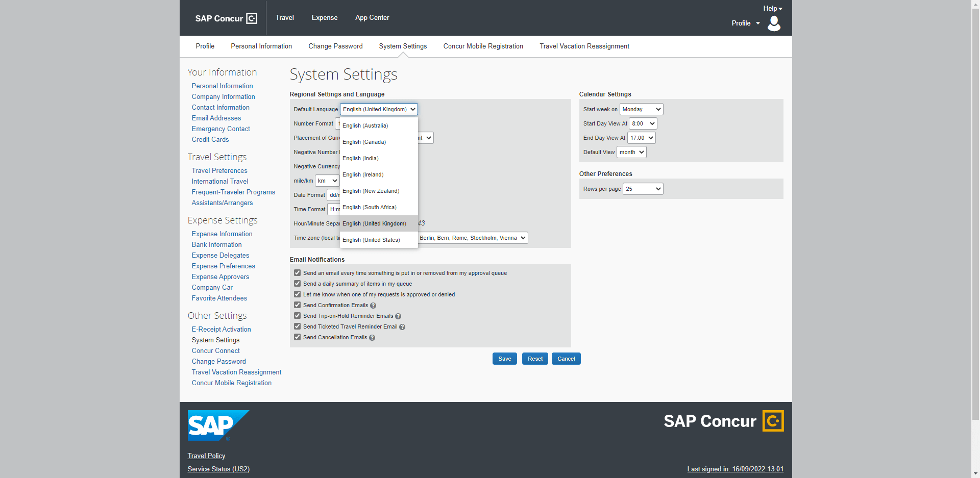
Task: Click help icon beside Send Cancellation Emails
Action: point(372,338)
